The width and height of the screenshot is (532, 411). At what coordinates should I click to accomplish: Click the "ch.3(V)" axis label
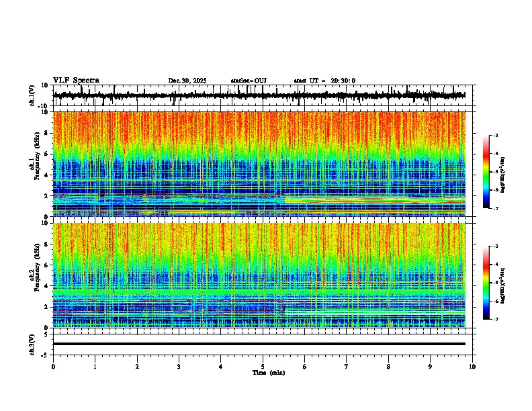tap(32, 345)
